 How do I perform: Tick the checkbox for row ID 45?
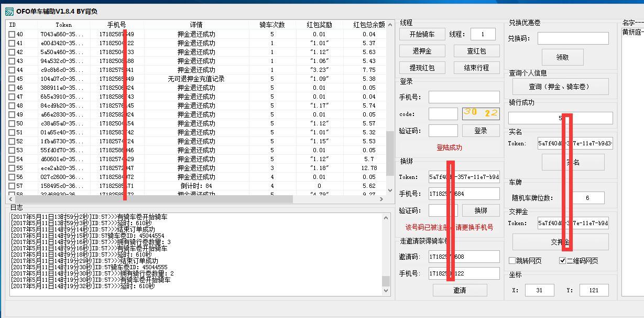tap(12, 79)
